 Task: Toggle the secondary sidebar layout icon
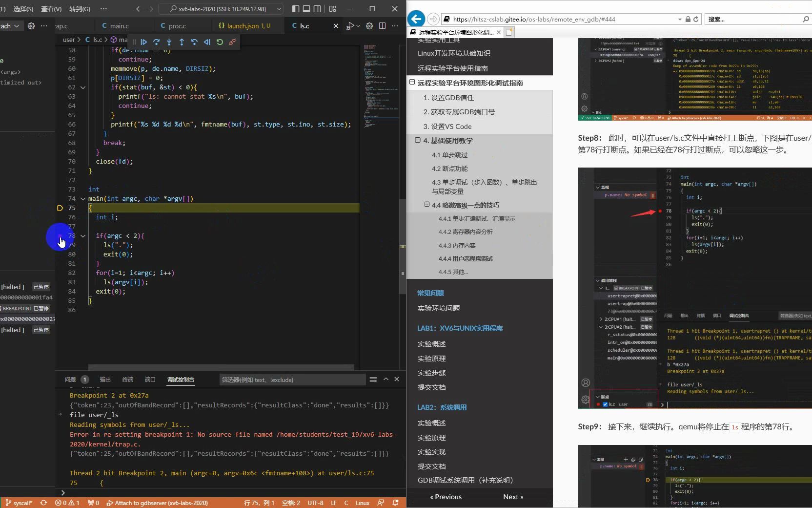(x=317, y=9)
